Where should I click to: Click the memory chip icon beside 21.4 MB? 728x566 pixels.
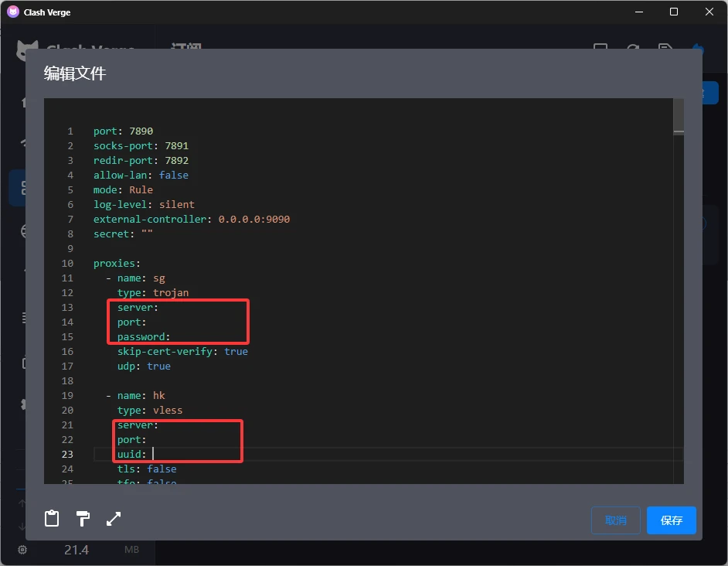(22, 550)
